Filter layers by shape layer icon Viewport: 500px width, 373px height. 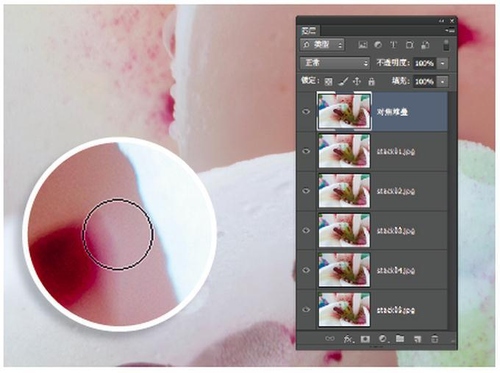410,45
